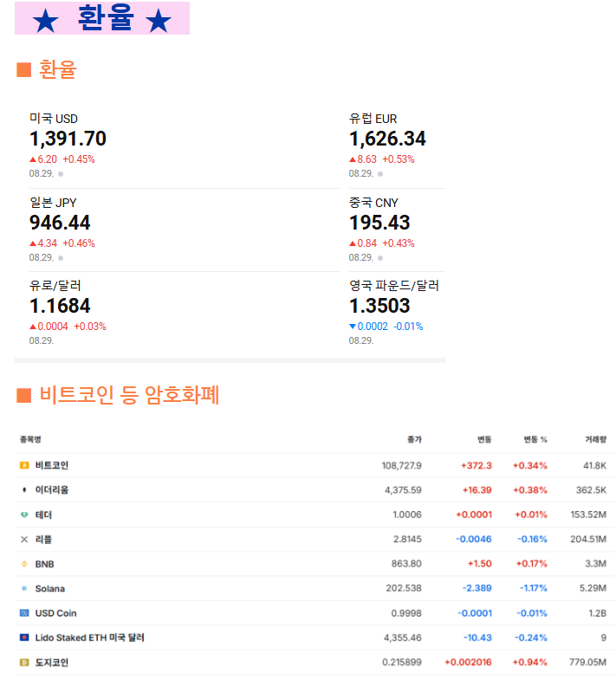Click Lido Staked ETH change -10.43
The image size is (616, 680).
pos(477,638)
